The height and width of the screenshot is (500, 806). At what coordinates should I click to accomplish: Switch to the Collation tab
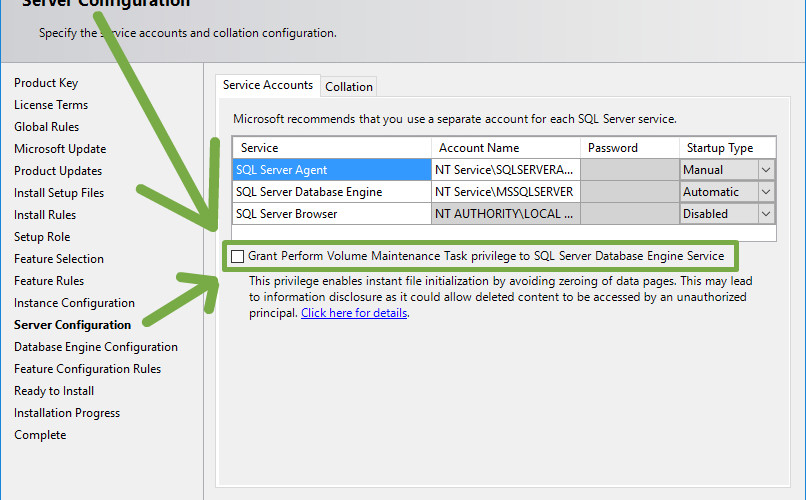pyautogui.click(x=349, y=87)
